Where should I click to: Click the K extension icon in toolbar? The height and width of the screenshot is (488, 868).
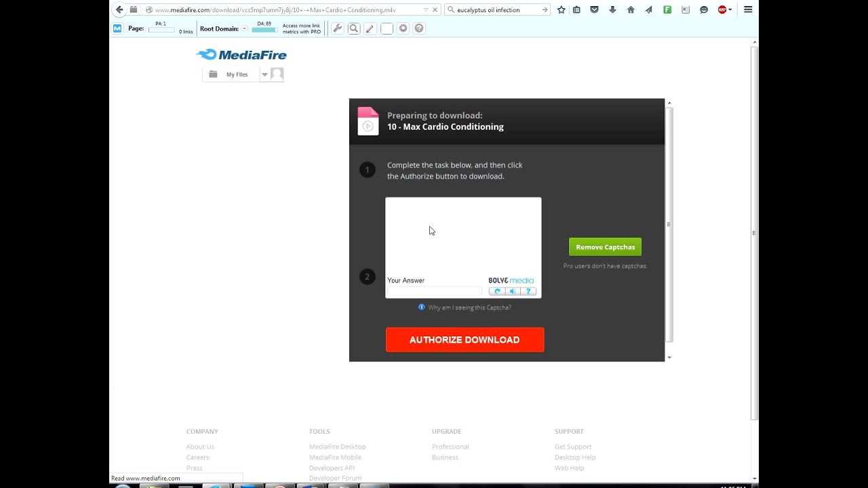tap(686, 10)
